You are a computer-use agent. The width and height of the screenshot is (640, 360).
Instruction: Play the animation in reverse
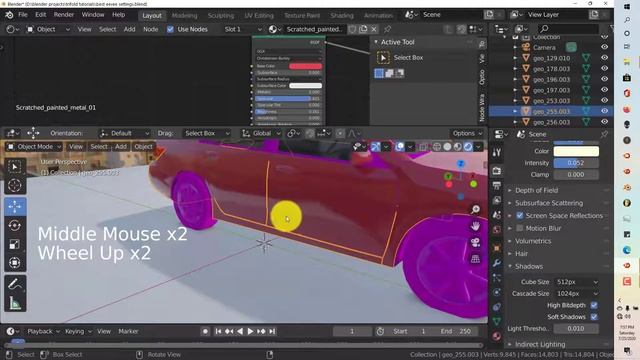[240, 331]
